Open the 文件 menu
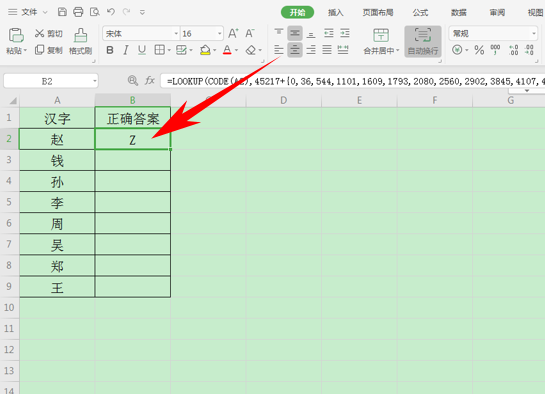The width and height of the screenshot is (545, 398). click(29, 12)
